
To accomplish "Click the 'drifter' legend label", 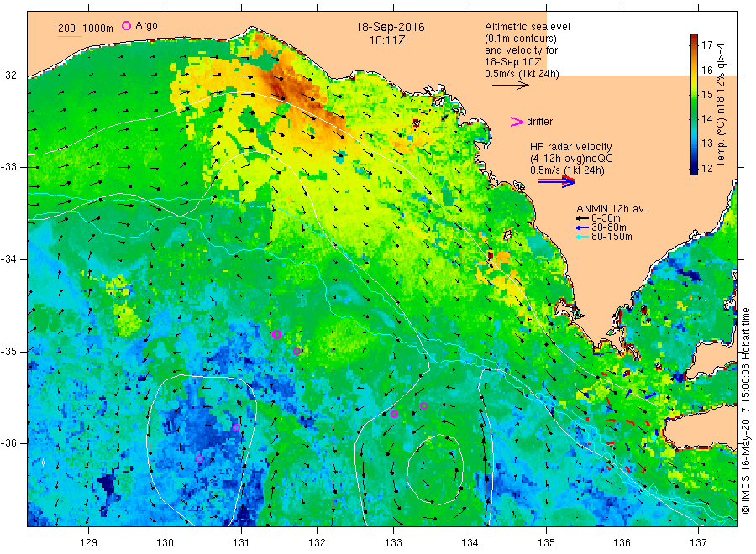I will coord(539,122).
